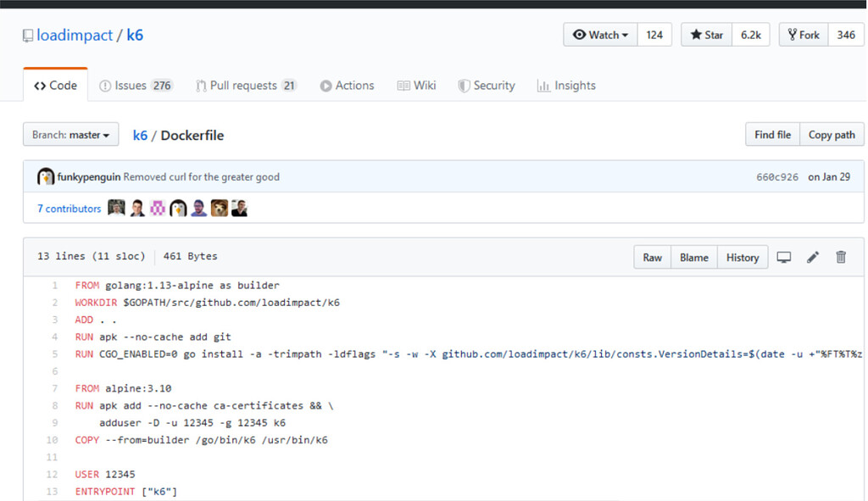Star the k6 repository
868x501 pixels.
pos(706,35)
